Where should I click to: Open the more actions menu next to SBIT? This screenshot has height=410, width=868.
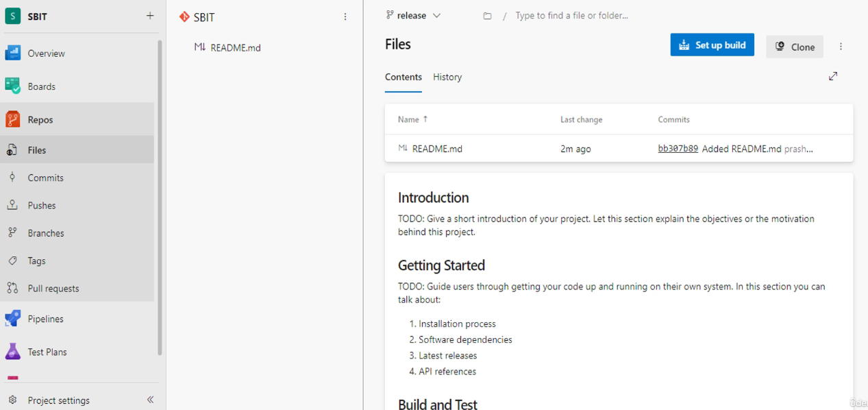tap(345, 16)
